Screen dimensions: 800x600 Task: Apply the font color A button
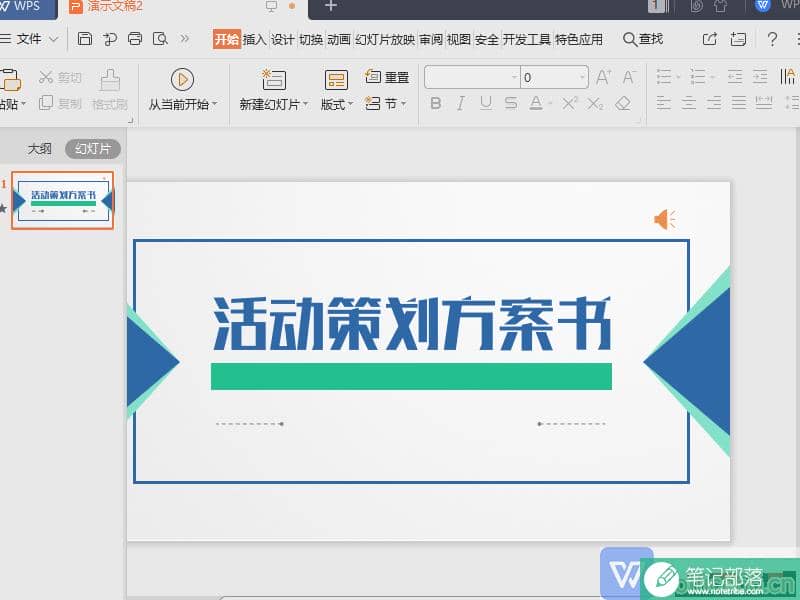tap(536, 104)
